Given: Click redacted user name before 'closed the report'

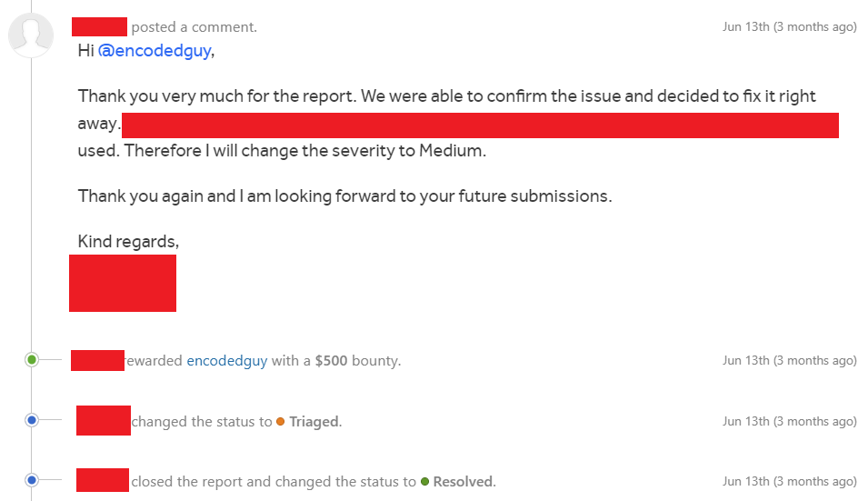Looking at the screenshot, I should [103, 480].
